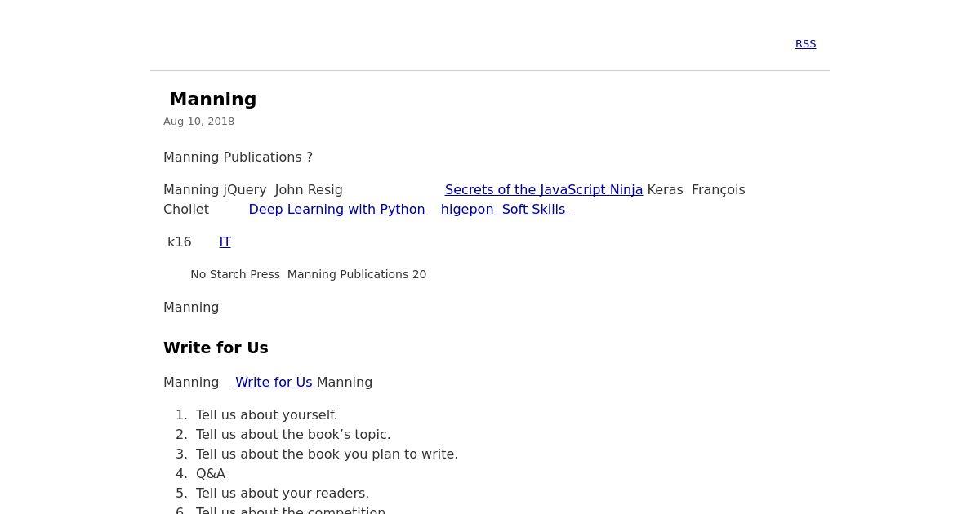The image size is (980, 514).
Task: Click the 'Q&A' list item
Action: (211, 473)
